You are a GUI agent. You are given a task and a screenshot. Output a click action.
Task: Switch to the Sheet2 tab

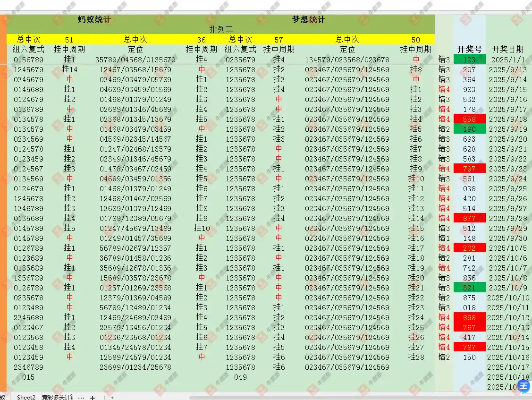tap(26, 397)
